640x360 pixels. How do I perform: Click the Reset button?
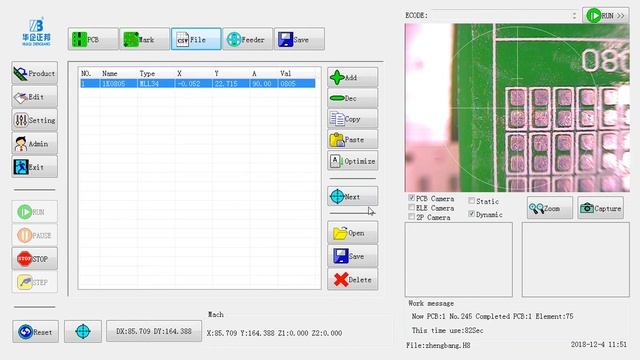click(x=35, y=331)
